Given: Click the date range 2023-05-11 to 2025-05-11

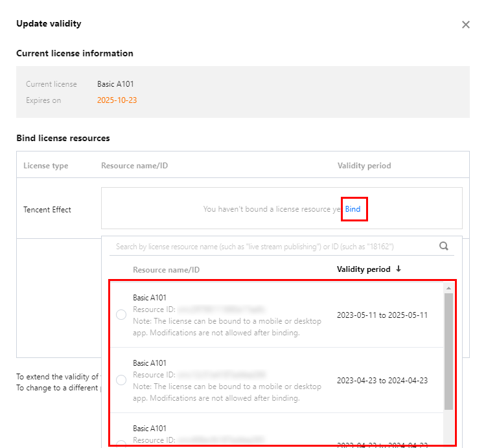Looking at the screenshot, I should 382,315.
